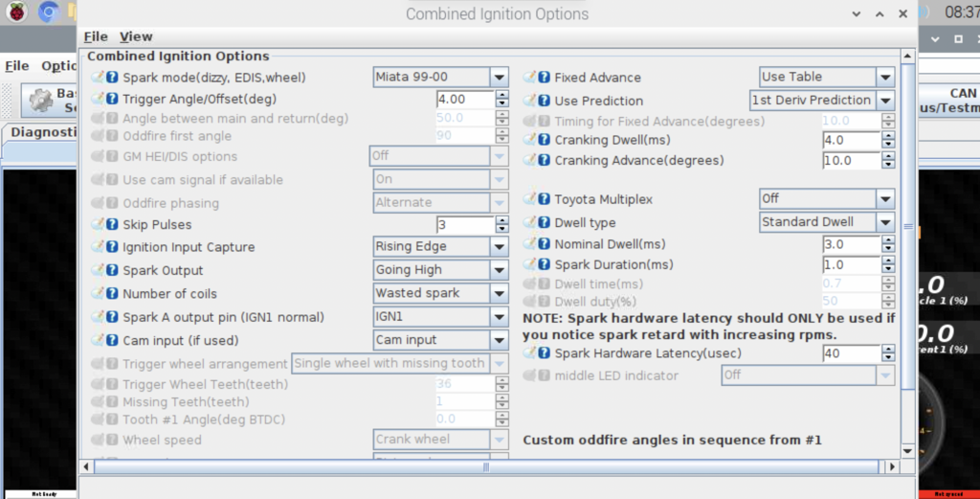Increase Cranking Dwell value
980x499 pixels.
coord(888,136)
